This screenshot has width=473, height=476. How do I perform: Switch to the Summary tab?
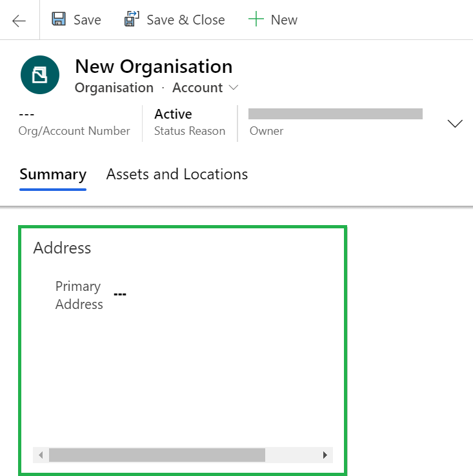click(53, 174)
